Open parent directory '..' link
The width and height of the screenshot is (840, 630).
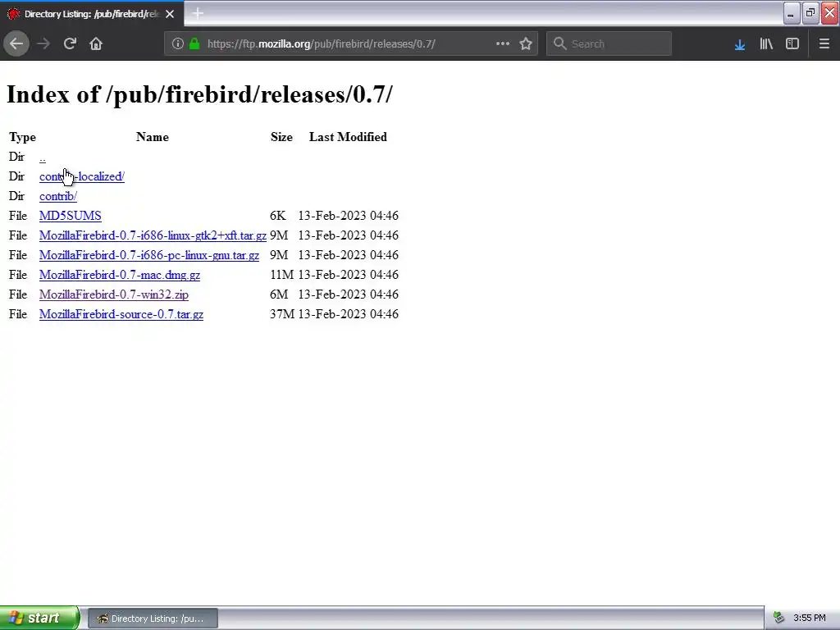pos(43,157)
